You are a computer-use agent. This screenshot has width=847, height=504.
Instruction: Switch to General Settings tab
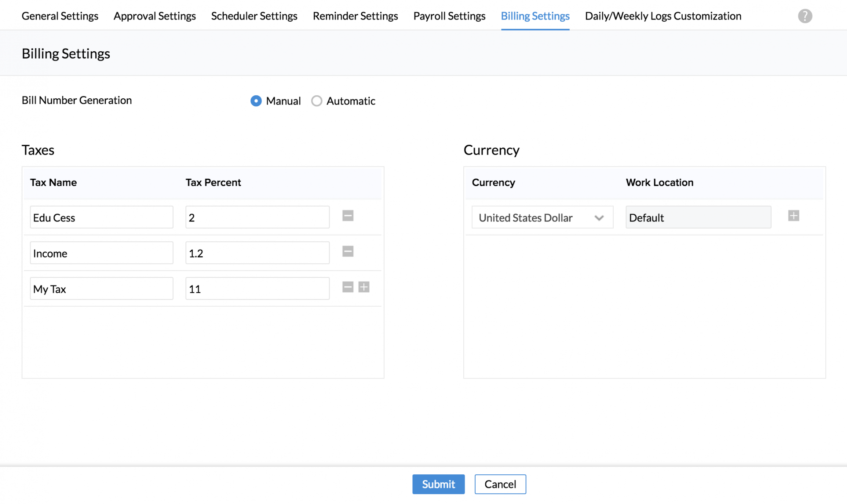pos(60,16)
